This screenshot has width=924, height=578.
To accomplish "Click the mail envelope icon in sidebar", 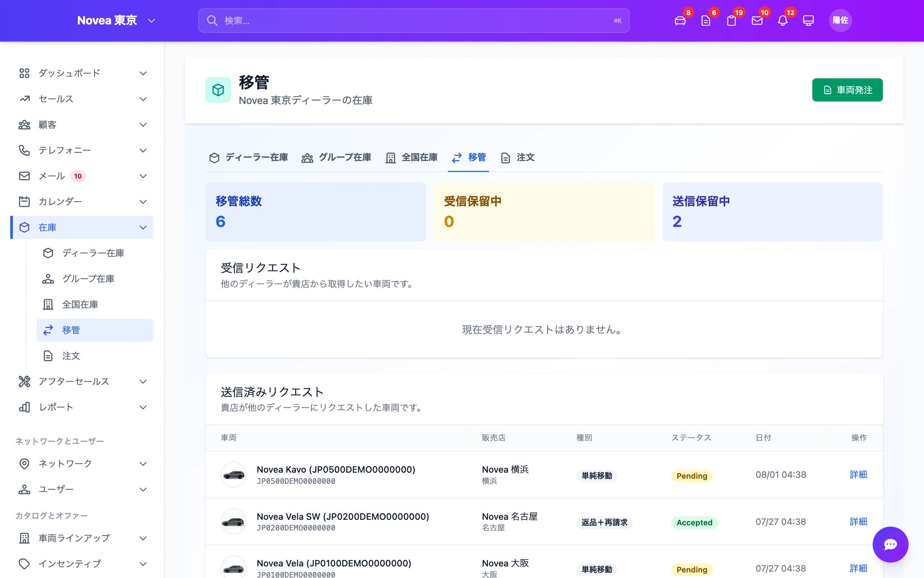I will pyautogui.click(x=24, y=176).
